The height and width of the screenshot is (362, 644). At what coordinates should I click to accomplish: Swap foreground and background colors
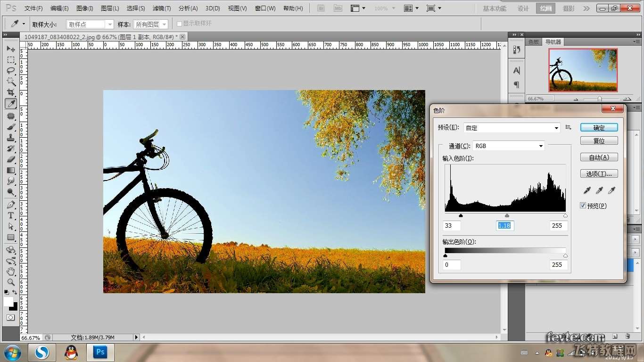15,293
